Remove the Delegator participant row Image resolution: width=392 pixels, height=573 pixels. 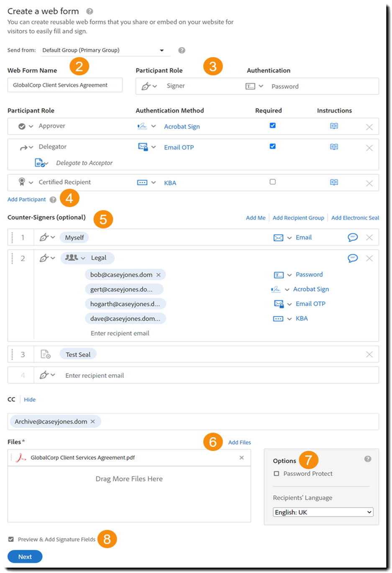[369, 148]
